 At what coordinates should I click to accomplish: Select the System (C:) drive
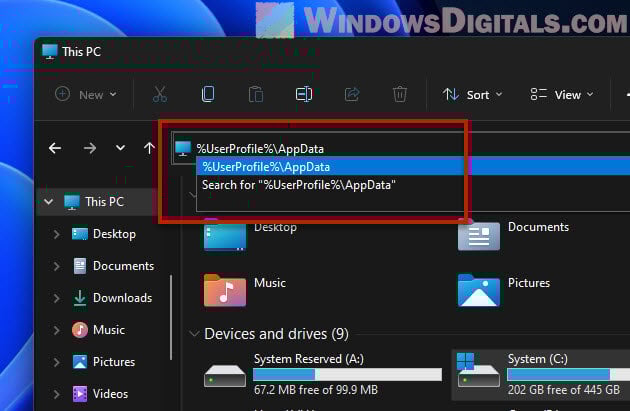[541, 374]
